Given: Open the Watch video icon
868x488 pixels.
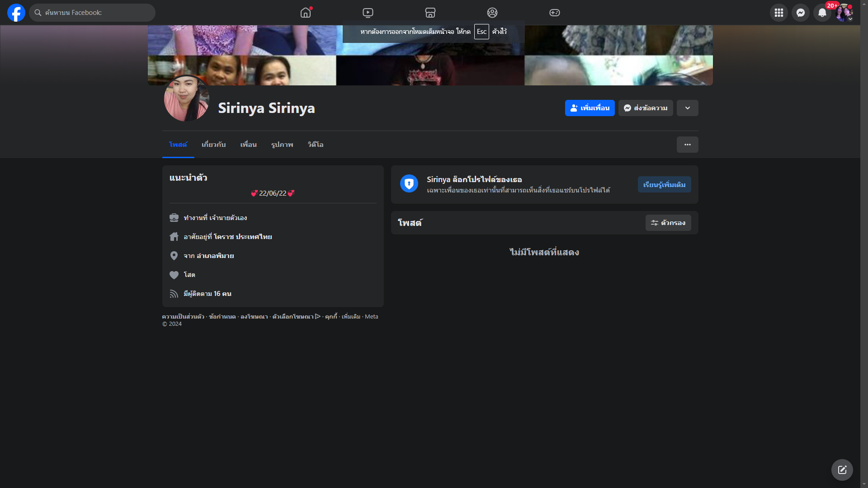Looking at the screenshot, I should tap(368, 13).
